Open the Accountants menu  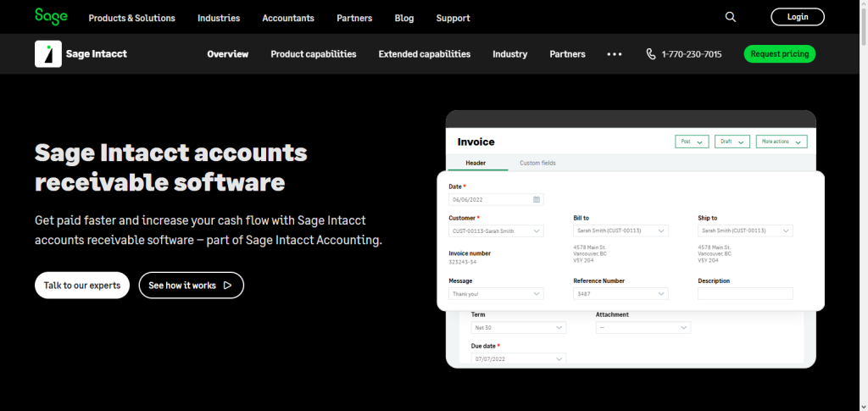click(288, 18)
